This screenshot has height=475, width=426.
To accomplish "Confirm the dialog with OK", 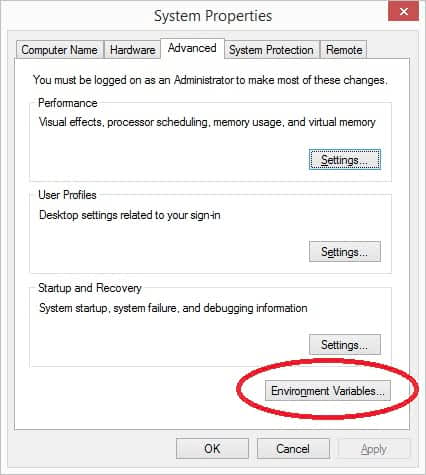I will point(212,449).
